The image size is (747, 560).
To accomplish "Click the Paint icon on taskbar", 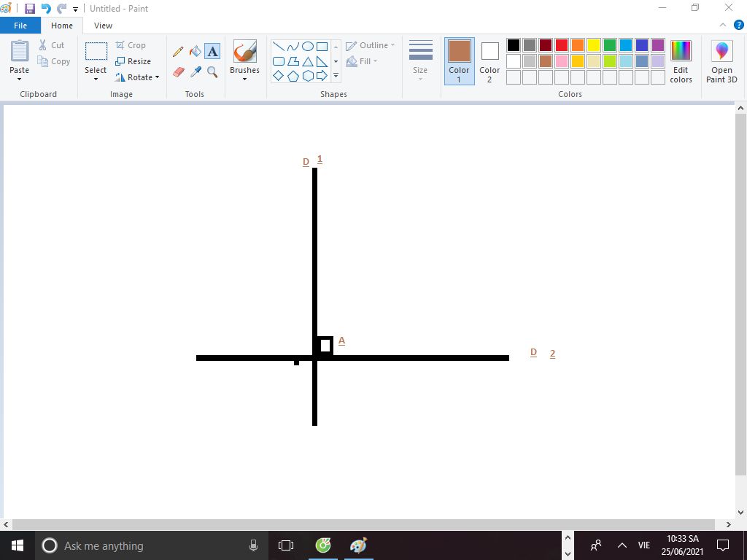I will (x=358, y=545).
